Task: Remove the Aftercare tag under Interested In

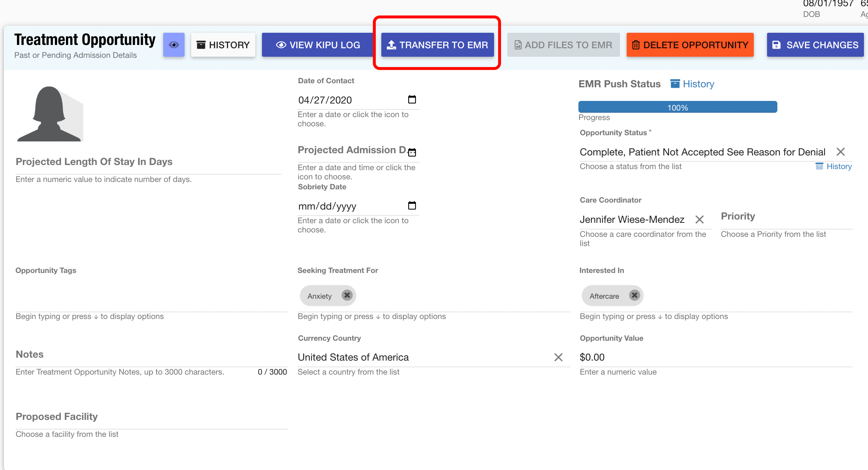Action: [634, 295]
